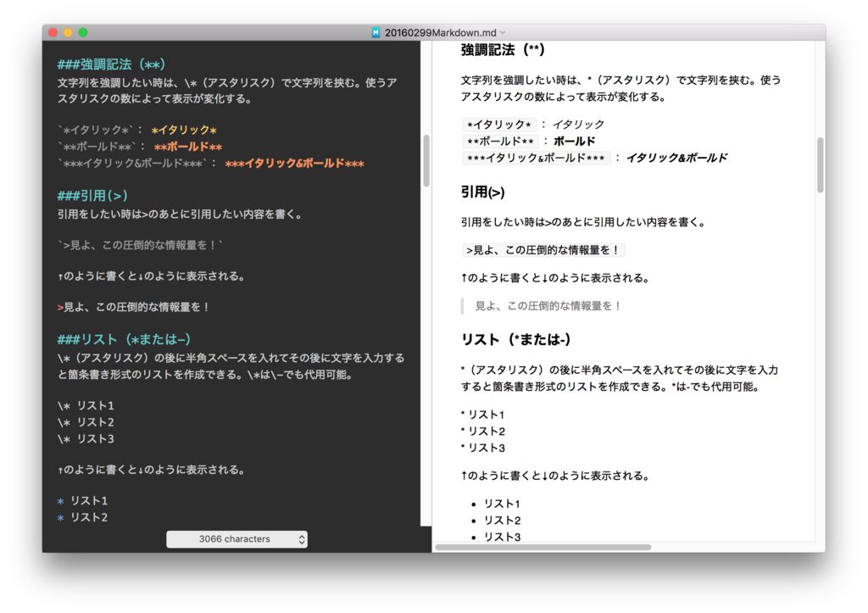Click orange ***イタリック&ボールド*** in editor
This screenshot has height=613, width=868.
tap(294, 164)
